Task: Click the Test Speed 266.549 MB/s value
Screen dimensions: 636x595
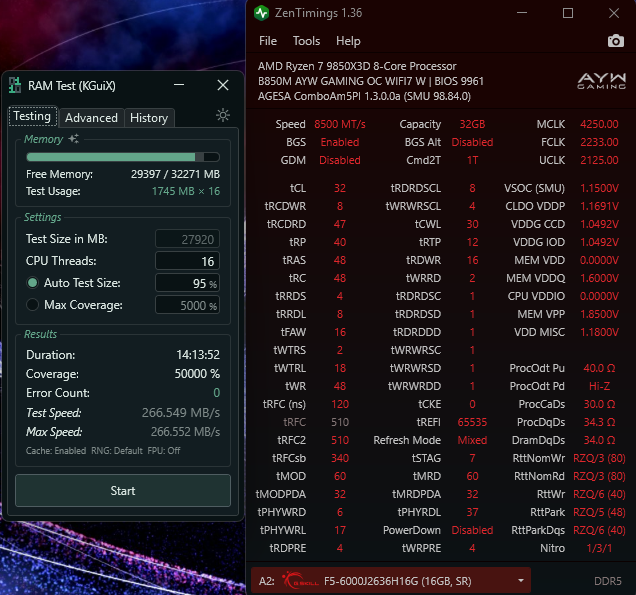Action: pos(181,412)
